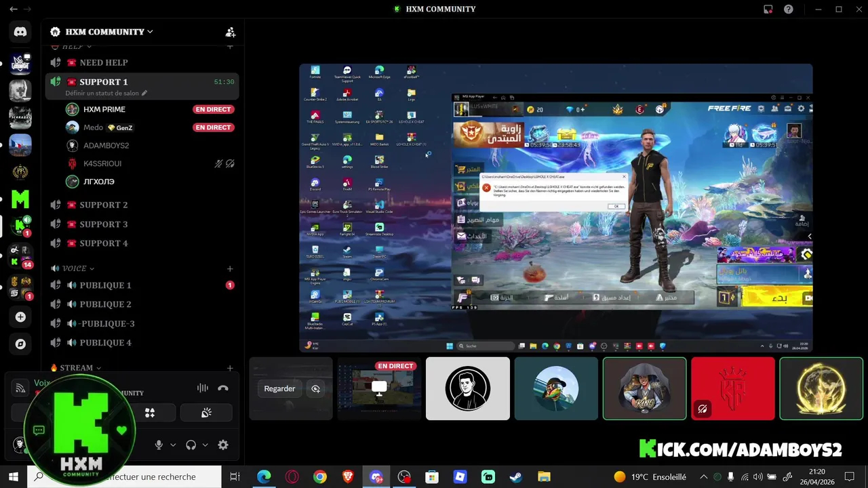Open the EN DIRECT stream thumbnail tile
The image size is (868, 488).
[380, 389]
